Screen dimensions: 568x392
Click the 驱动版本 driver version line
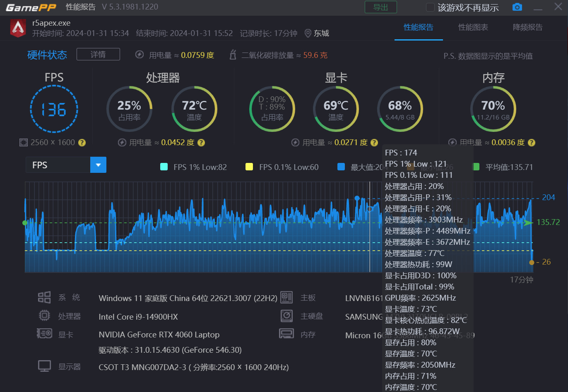(x=170, y=350)
